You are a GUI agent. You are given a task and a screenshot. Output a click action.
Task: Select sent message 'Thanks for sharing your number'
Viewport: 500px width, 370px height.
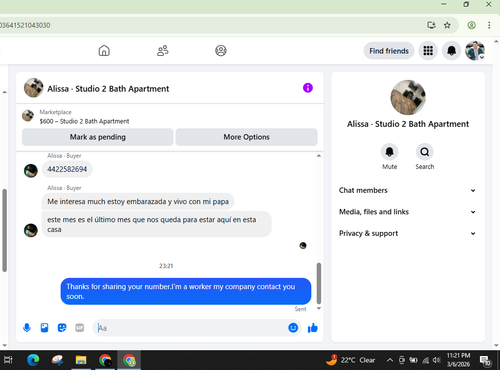coord(186,291)
